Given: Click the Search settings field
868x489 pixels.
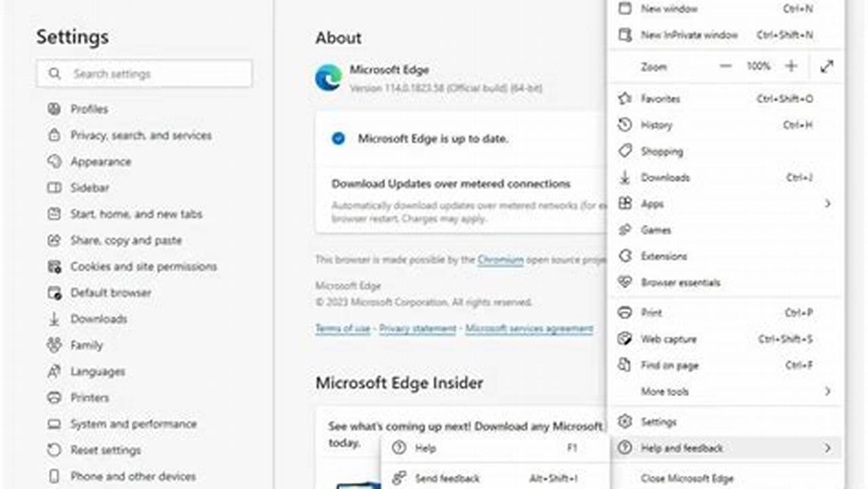Looking at the screenshot, I should click(143, 73).
